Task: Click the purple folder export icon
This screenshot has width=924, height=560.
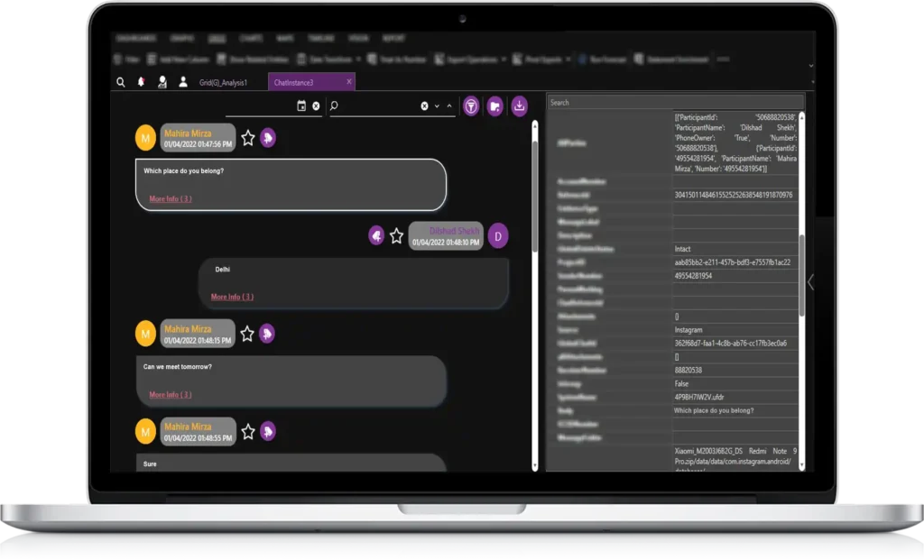Action: [494, 106]
